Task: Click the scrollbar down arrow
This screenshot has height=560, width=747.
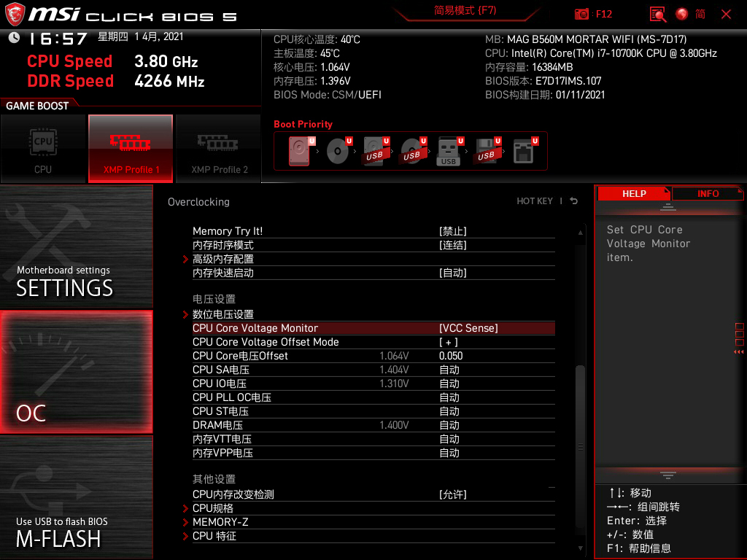Action: [x=580, y=548]
